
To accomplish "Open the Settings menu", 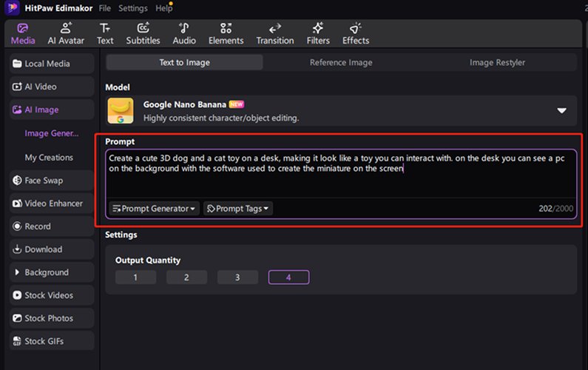I will click(133, 8).
